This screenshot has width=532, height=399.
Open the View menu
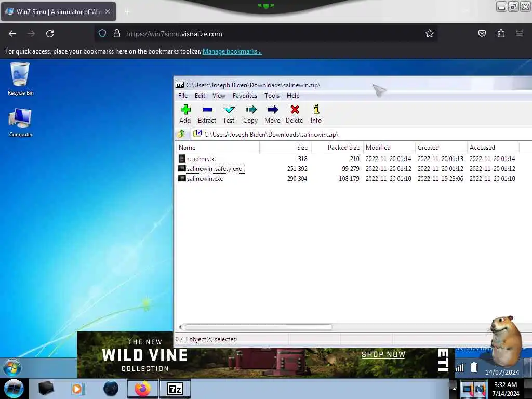(x=219, y=96)
